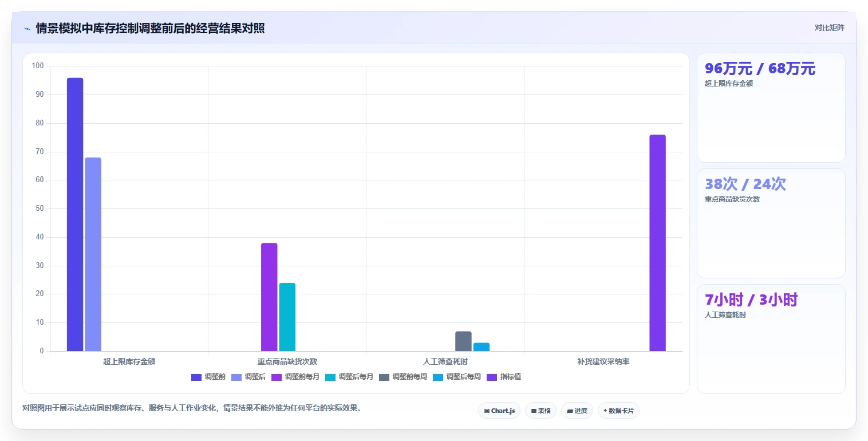
Task: Click the footer note starting with 对照图用于展示
Action: coord(191,408)
